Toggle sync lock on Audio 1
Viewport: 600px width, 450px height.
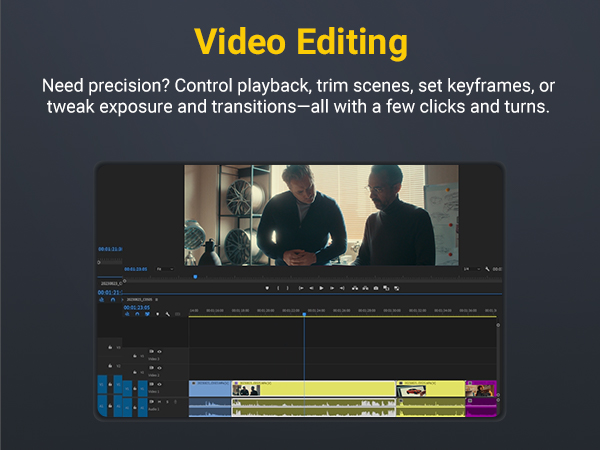[x=152, y=401]
